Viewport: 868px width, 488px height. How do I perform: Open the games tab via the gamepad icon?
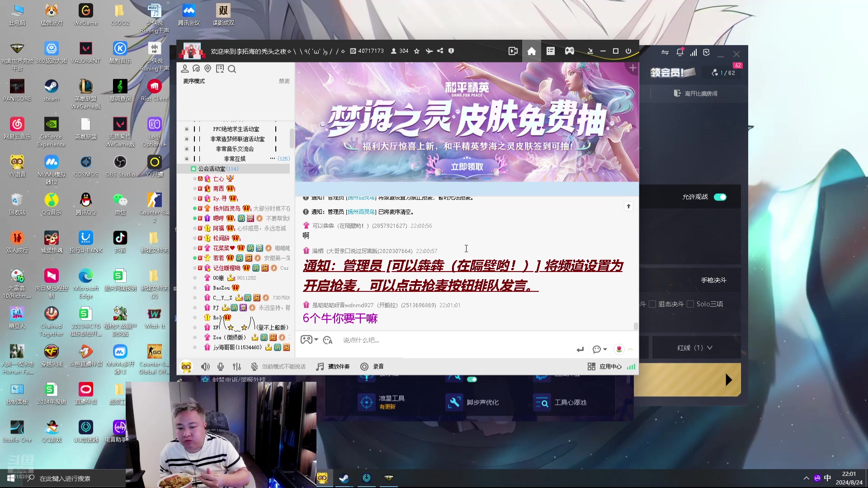click(569, 51)
